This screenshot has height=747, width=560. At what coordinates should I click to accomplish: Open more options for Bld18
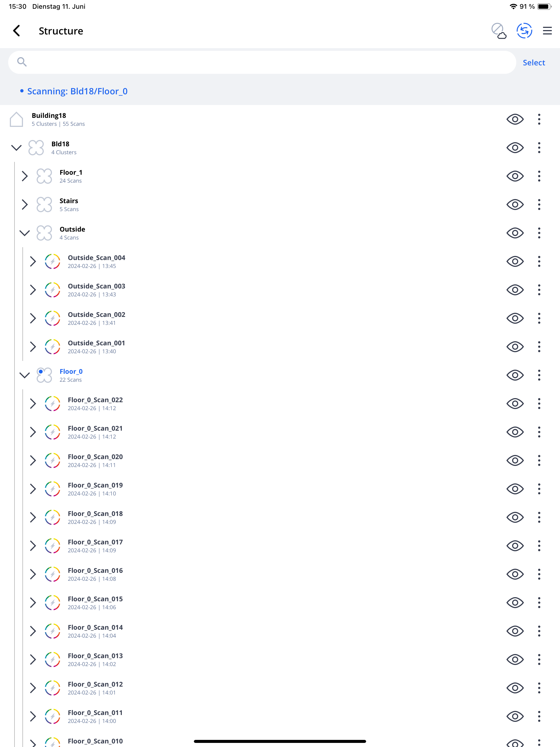tap(539, 148)
